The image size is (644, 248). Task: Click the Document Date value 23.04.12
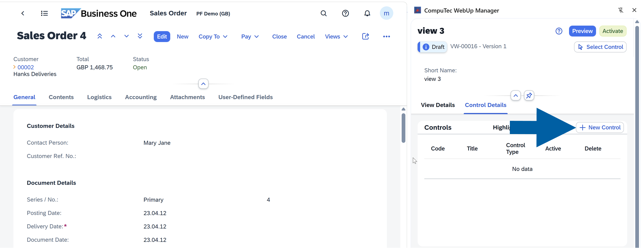tap(155, 240)
